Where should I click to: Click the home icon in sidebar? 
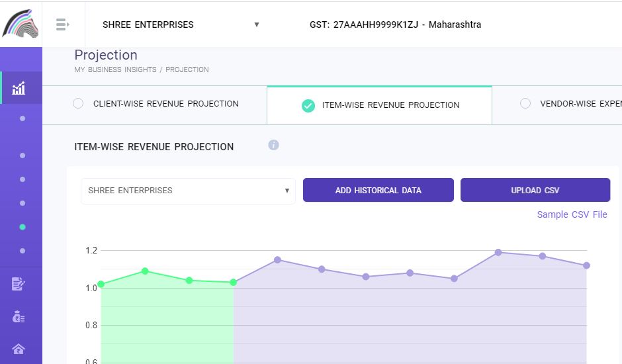tap(19, 349)
